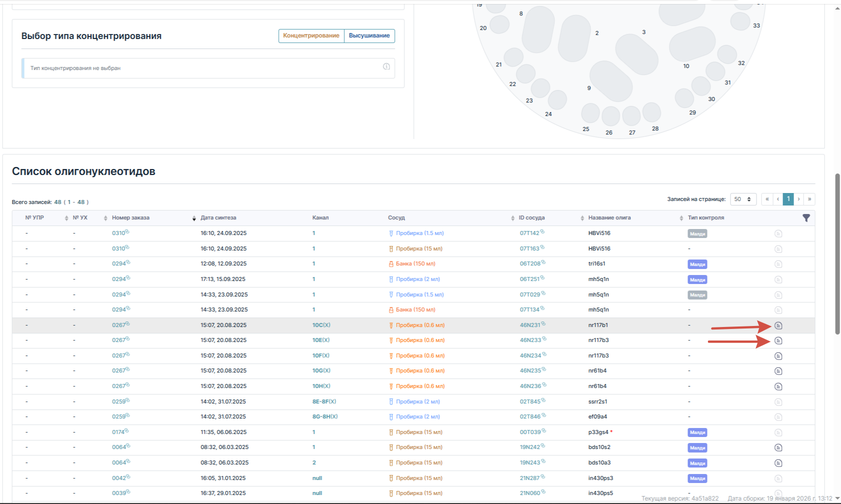Sort by ID сосуда column arrows
Image resolution: width=841 pixels, height=504 pixels.
582,218
